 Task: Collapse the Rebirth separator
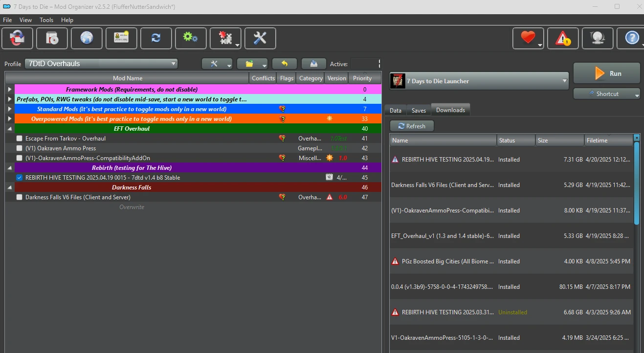pos(10,168)
